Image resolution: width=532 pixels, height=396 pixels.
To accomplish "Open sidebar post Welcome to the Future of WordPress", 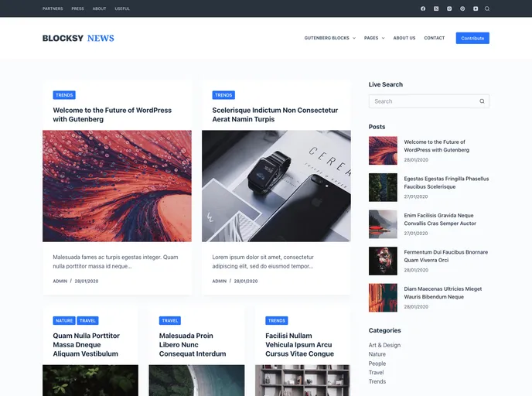I will (437, 146).
